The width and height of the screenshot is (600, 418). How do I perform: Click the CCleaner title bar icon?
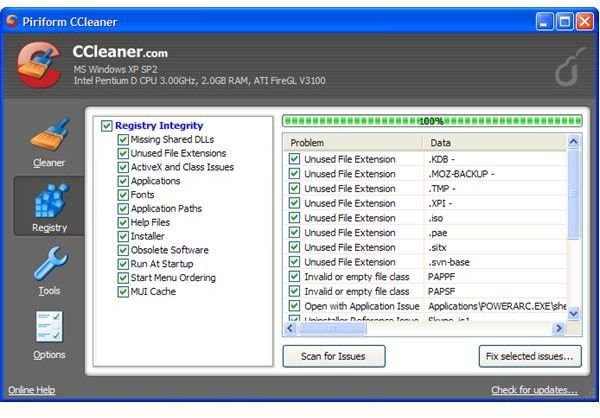[x=12, y=21]
